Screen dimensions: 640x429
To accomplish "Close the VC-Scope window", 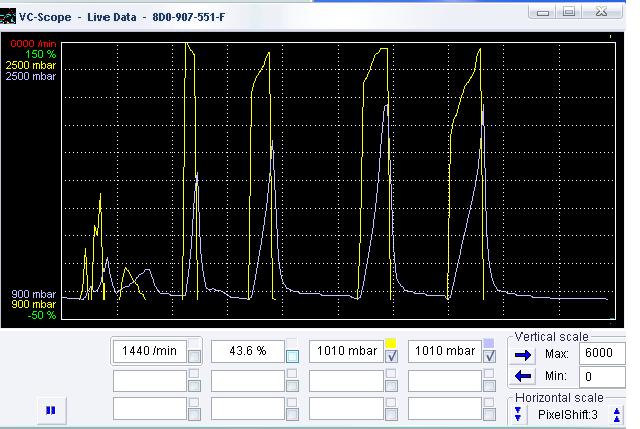I will point(601,11).
